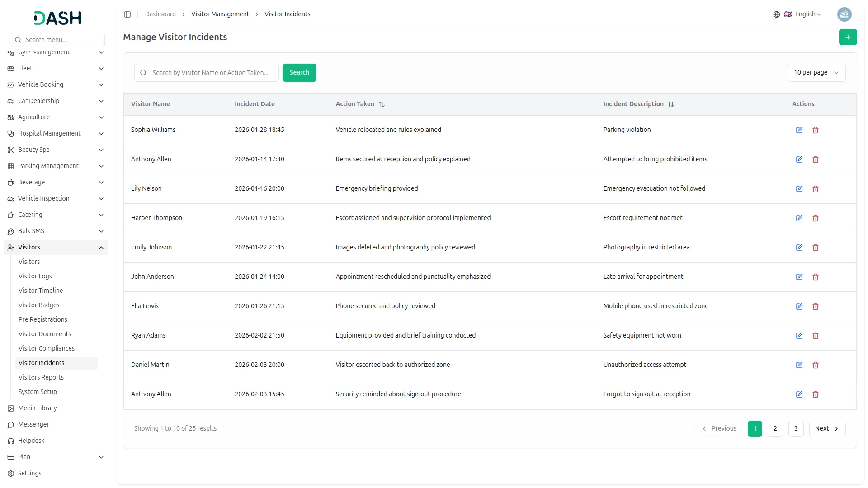Toggle sidebar collapse icon

coord(127,14)
